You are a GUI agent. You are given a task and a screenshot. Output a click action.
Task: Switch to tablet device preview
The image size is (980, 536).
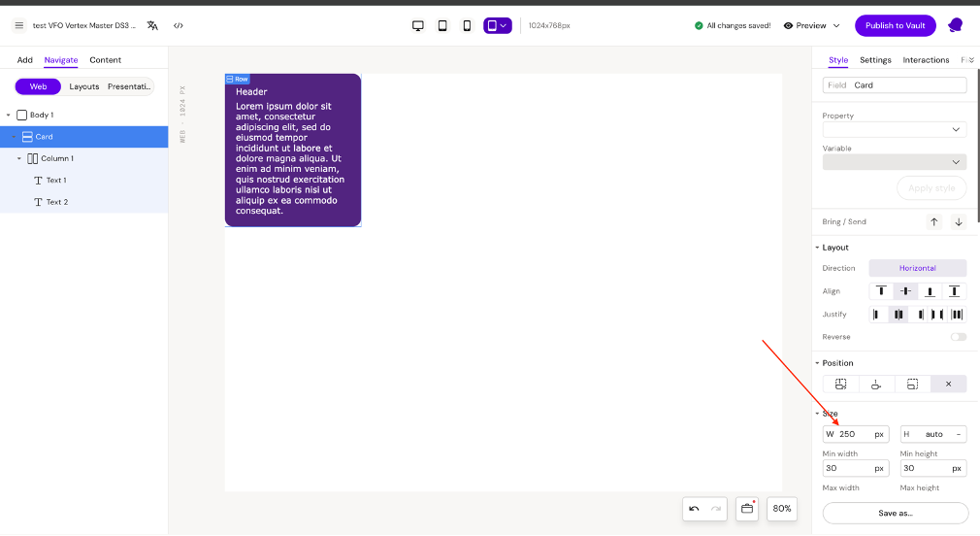[x=442, y=25]
